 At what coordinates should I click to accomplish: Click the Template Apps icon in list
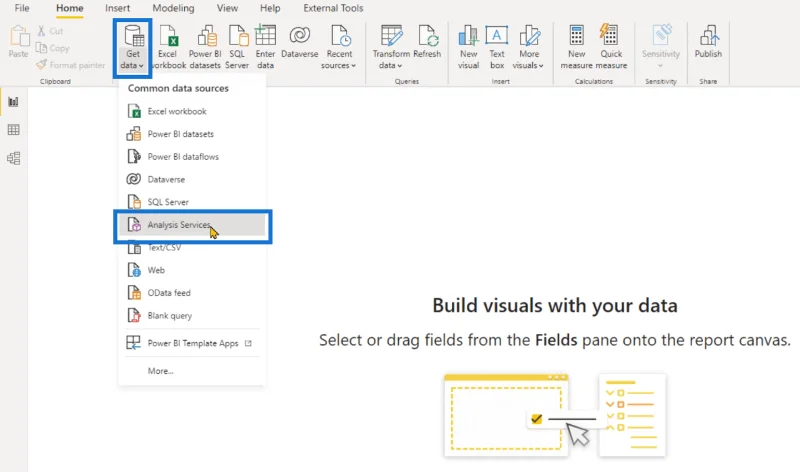click(133, 343)
